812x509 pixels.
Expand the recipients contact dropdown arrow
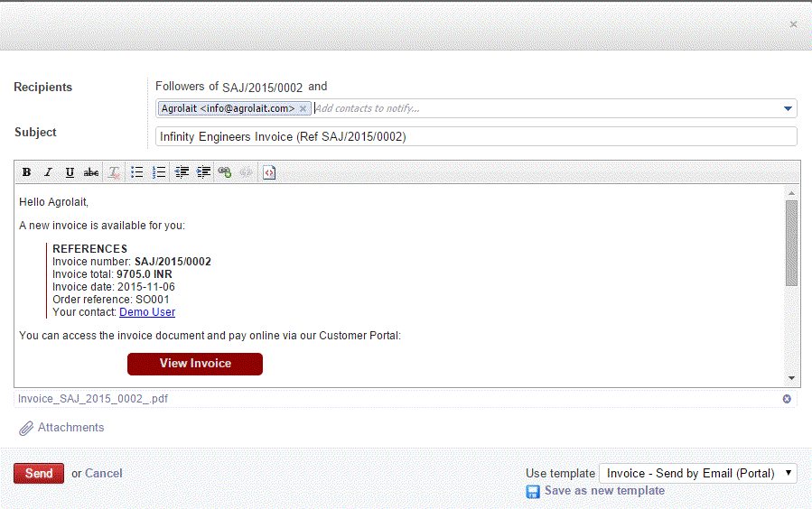pos(788,108)
